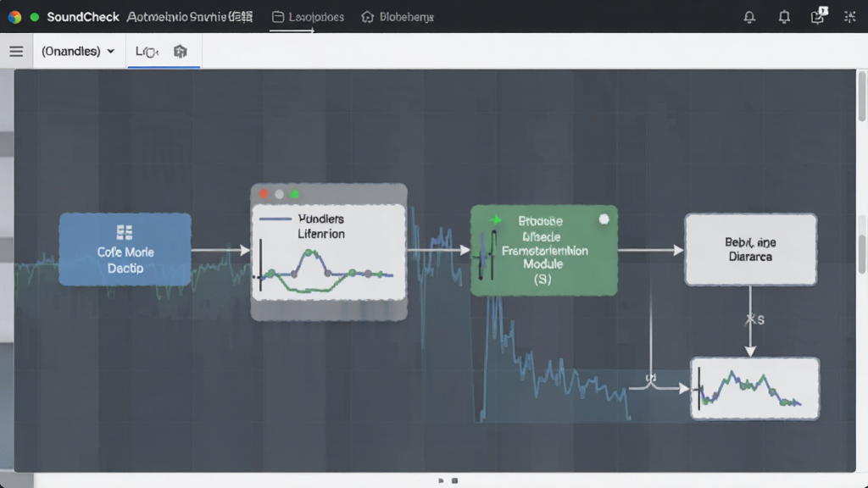Click the small stop square below the canvas

(x=454, y=481)
